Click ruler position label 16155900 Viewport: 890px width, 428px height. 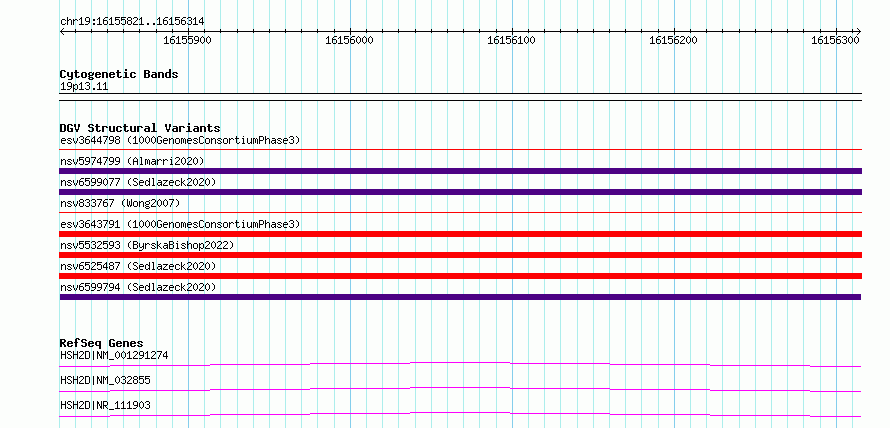pyautogui.click(x=187, y=40)
